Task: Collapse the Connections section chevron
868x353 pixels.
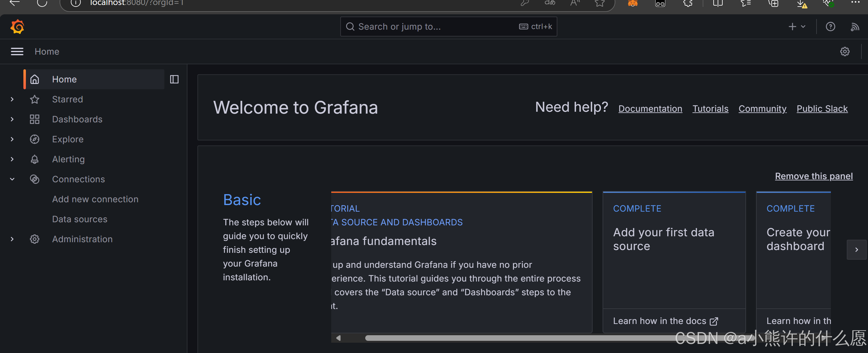Action: [12, 179]
